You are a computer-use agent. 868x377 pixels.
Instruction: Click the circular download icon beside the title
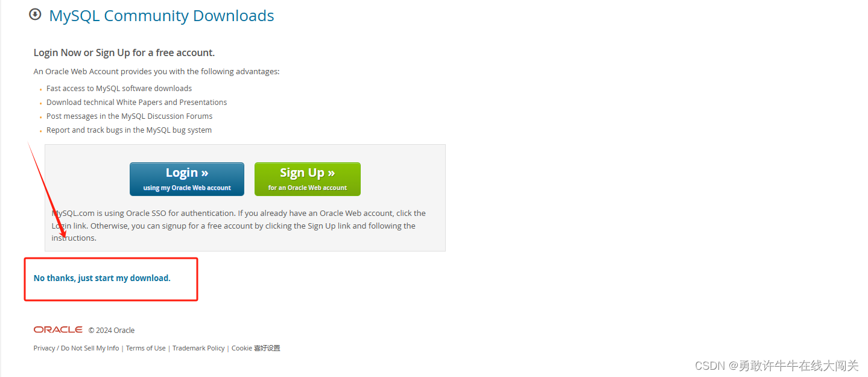pos(35,14)
